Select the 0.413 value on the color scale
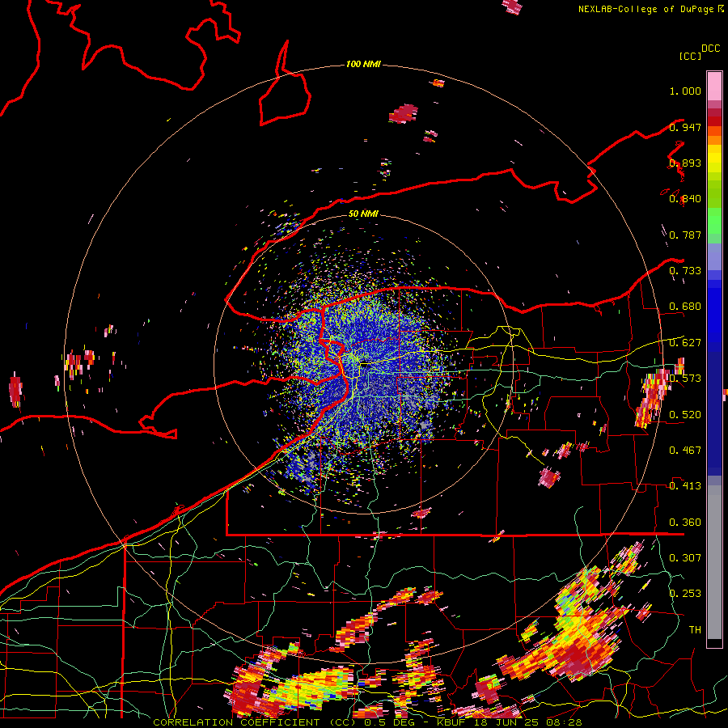The width and height of the screenshot is (728, 728). click(685, 486)
